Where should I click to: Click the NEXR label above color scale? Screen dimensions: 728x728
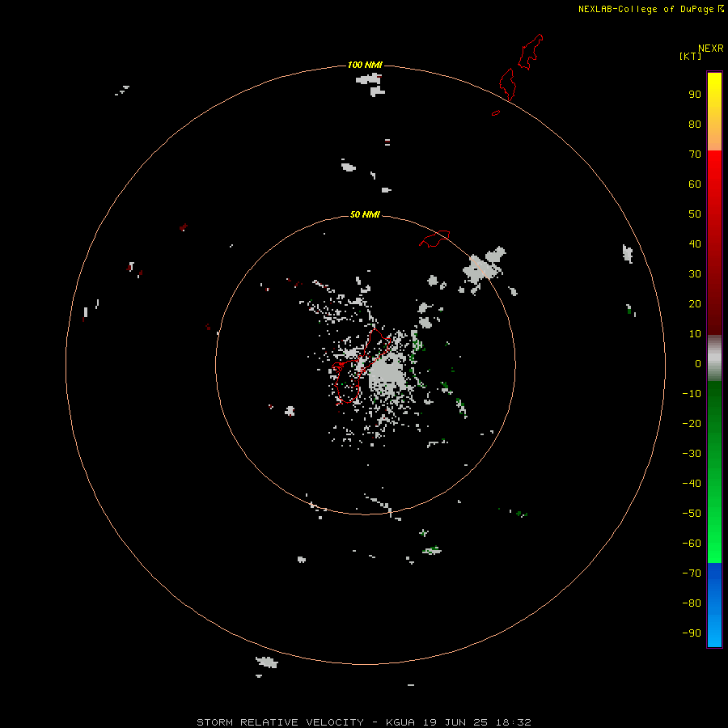711,49
